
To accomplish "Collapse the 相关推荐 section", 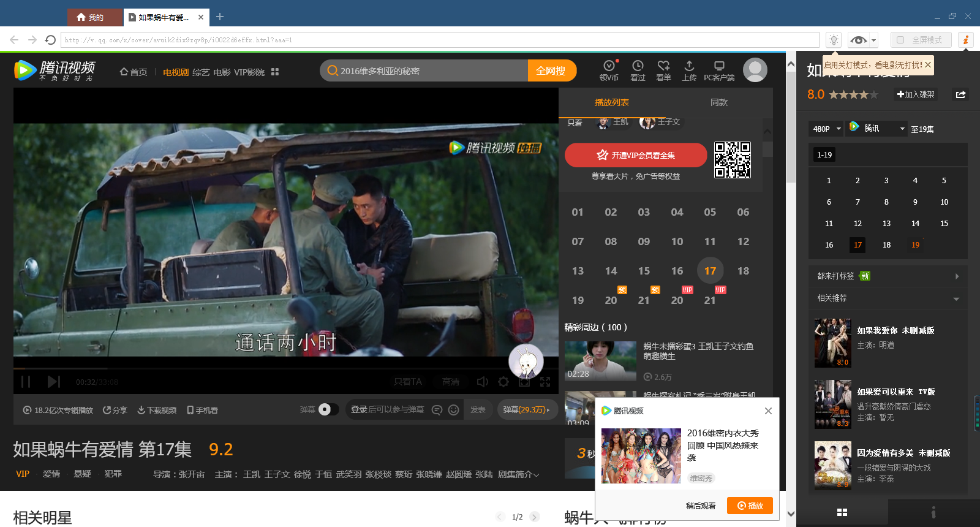I will click(956, 298).
